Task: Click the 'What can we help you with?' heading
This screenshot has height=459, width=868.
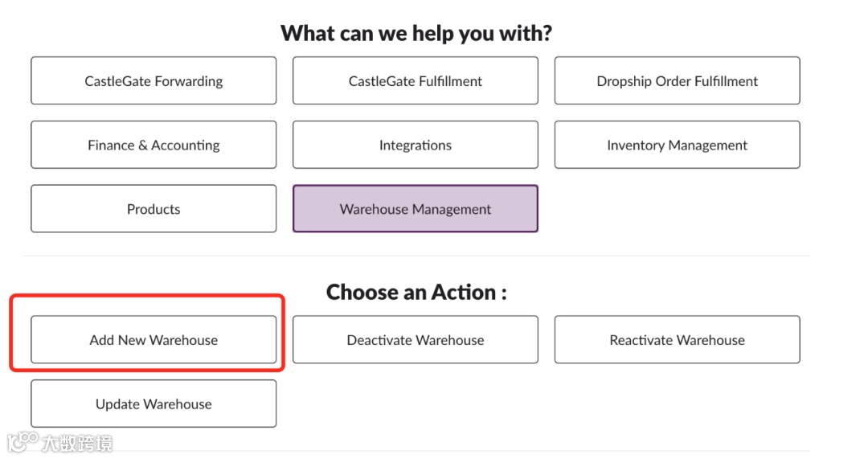Action: tap(416, 34)
